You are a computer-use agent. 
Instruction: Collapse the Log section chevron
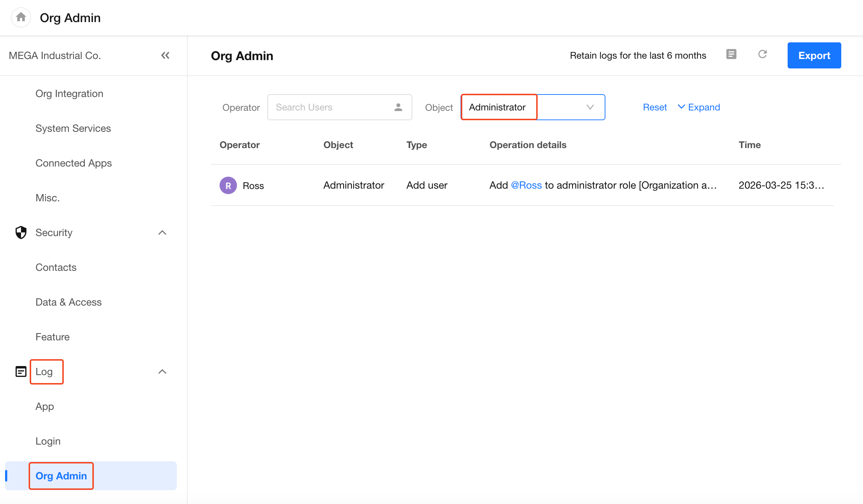[162, 371]
